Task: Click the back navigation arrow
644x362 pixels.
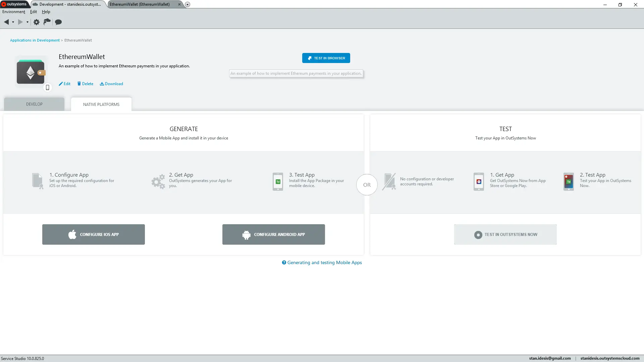Action: (7, 22)
